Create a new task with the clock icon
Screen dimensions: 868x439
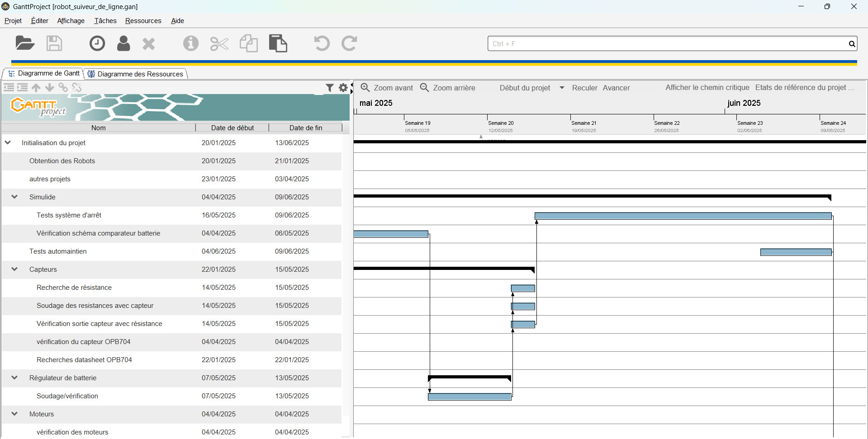point(97,43)
